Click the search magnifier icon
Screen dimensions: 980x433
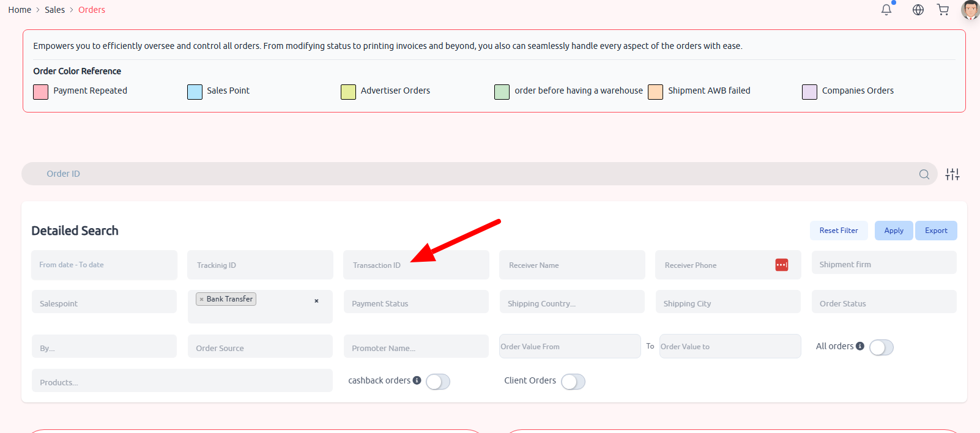pos(924,174)
